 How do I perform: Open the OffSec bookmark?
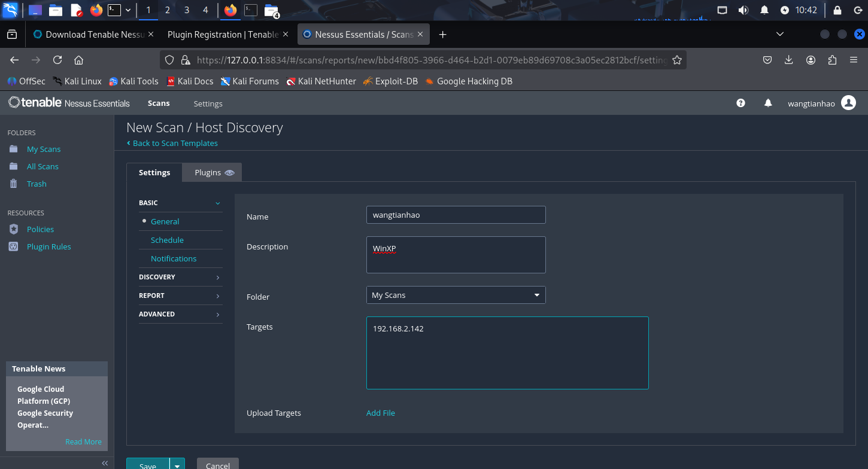click(x=26, y=81)
